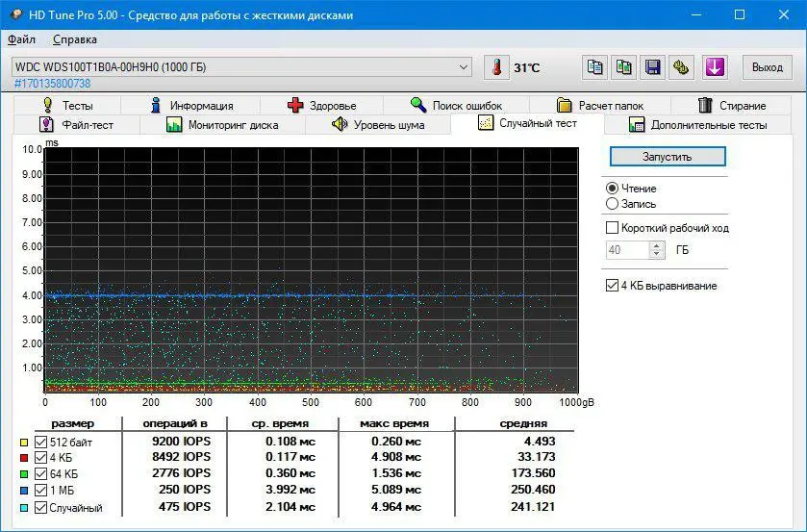Click the 8492 IOPS value

click(x=181, y=457)
